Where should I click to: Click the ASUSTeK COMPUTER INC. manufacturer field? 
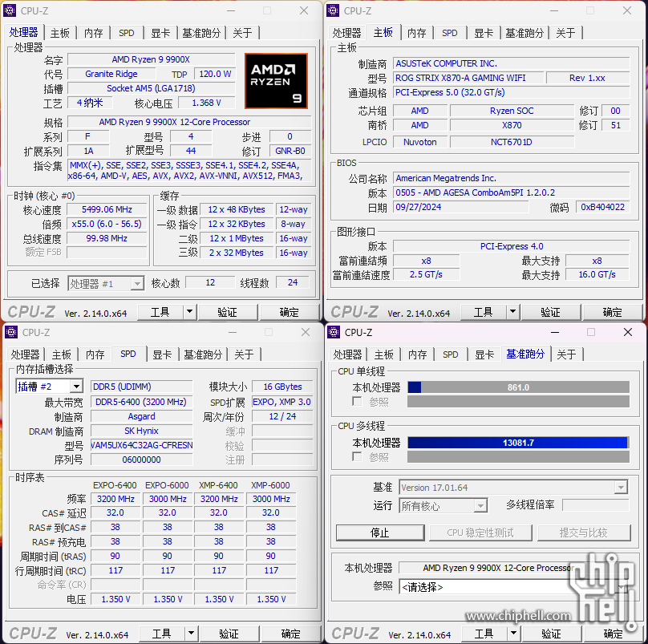511,63
